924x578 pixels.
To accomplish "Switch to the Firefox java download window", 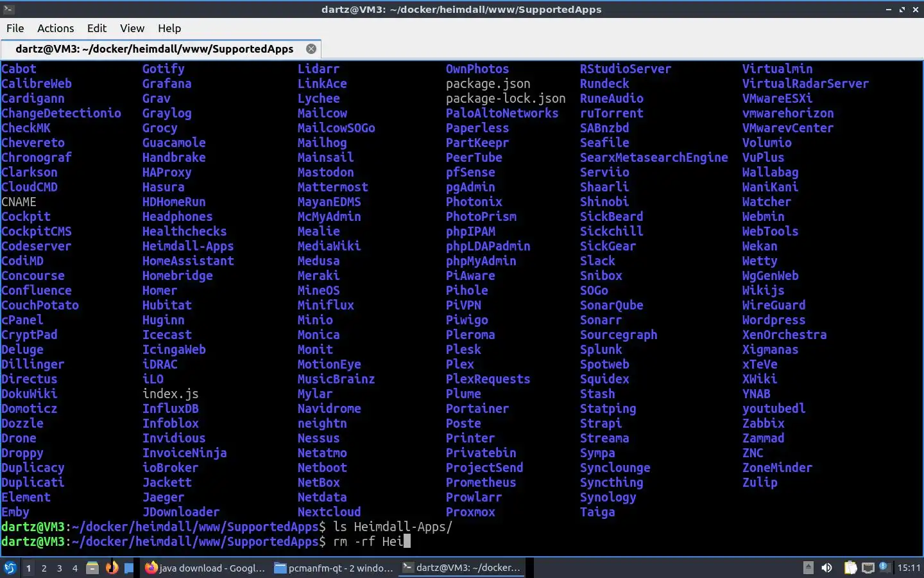I will pos(205,568).
